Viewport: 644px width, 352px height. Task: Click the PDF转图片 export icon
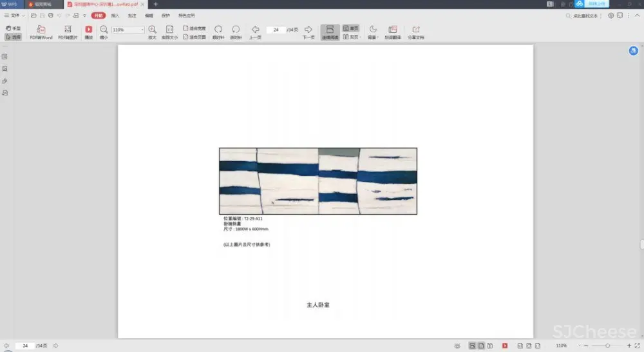pos(68,30)
